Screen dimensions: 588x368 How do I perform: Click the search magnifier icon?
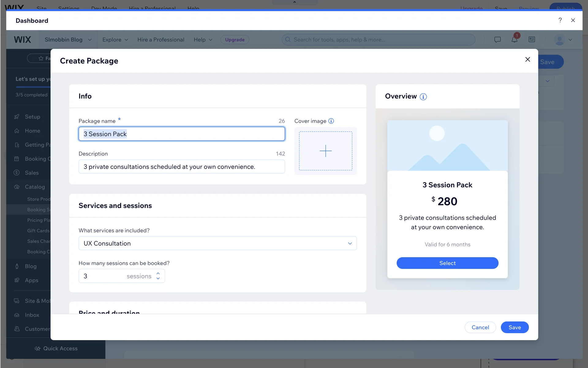(288, 40)
